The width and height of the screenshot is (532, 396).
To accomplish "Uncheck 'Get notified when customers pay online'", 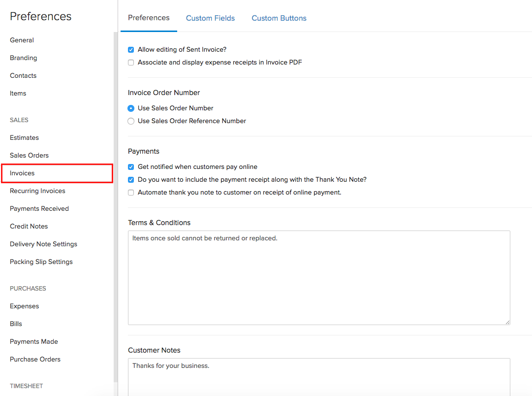I will 130,166.
